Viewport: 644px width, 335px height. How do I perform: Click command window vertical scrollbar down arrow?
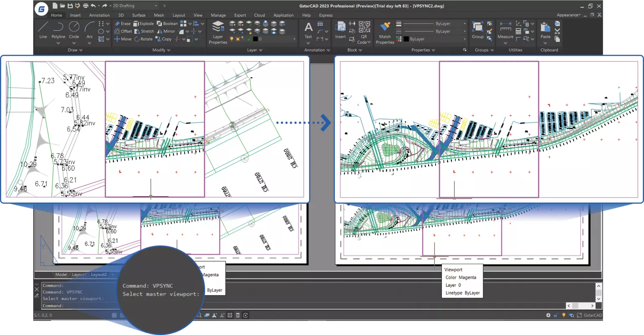599,299
